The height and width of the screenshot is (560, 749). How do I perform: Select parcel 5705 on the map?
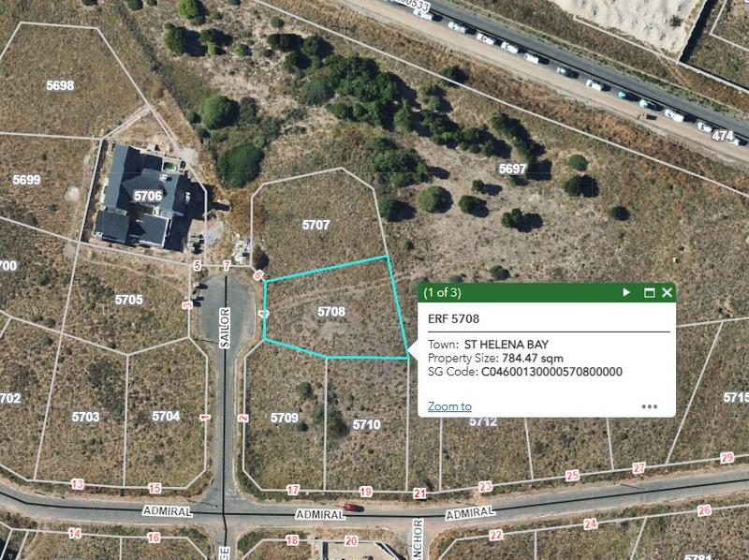128,300
